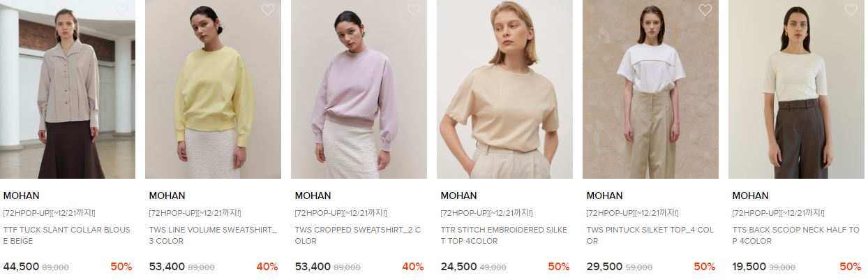The height and width of the screenshot is (280, 868).
Task: Select the beige embroidered t-shirt product photo
Action: tap(505, 89)
